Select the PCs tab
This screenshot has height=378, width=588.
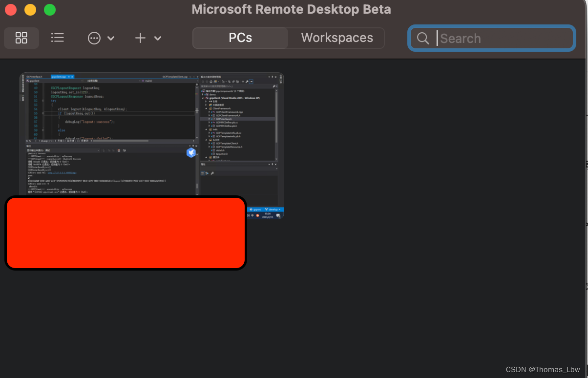pos(240,38)
